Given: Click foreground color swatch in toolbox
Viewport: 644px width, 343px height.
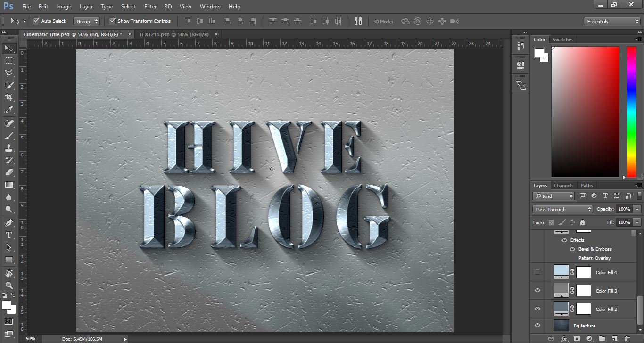Looking at the screenshot, I should [x=7, y=305].
